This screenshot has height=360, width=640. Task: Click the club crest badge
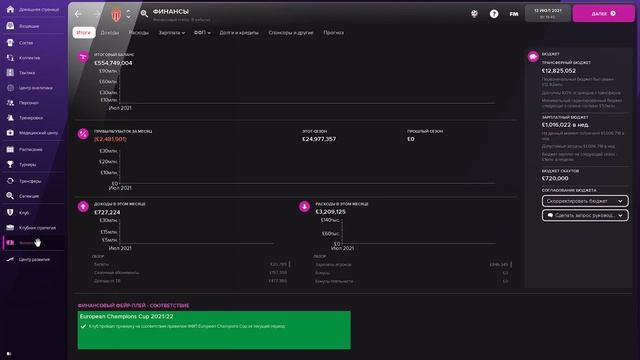[x=116, y=15]
